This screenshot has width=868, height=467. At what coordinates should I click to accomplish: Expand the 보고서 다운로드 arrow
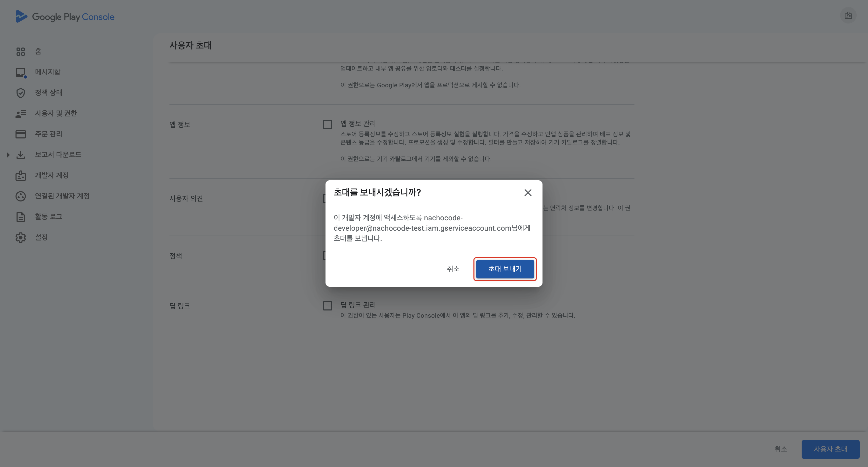click(9, 155)
